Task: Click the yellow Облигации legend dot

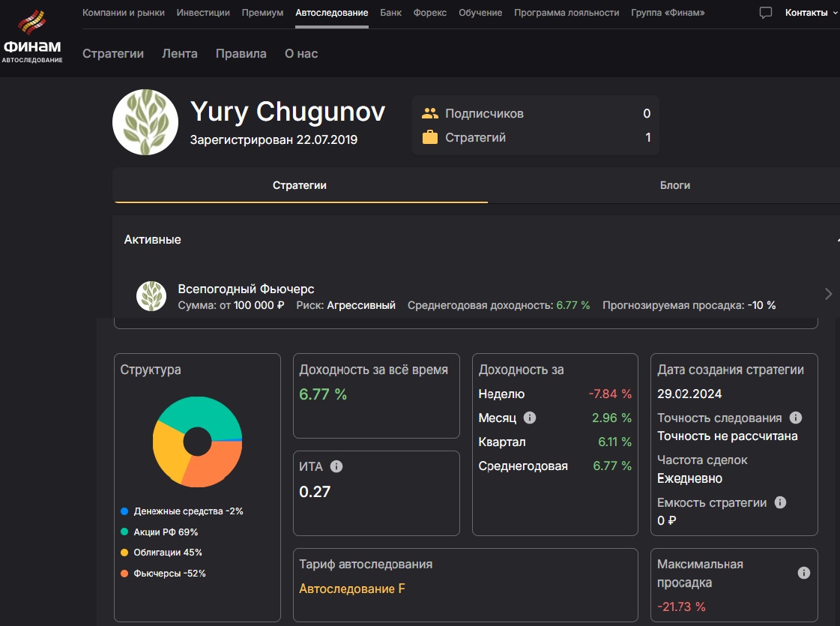Action: pos(124,553)
